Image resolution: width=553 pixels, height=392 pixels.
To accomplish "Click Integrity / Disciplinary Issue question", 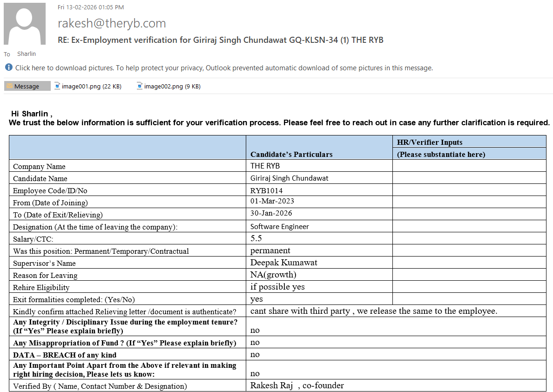I will (x=125, y=326).
